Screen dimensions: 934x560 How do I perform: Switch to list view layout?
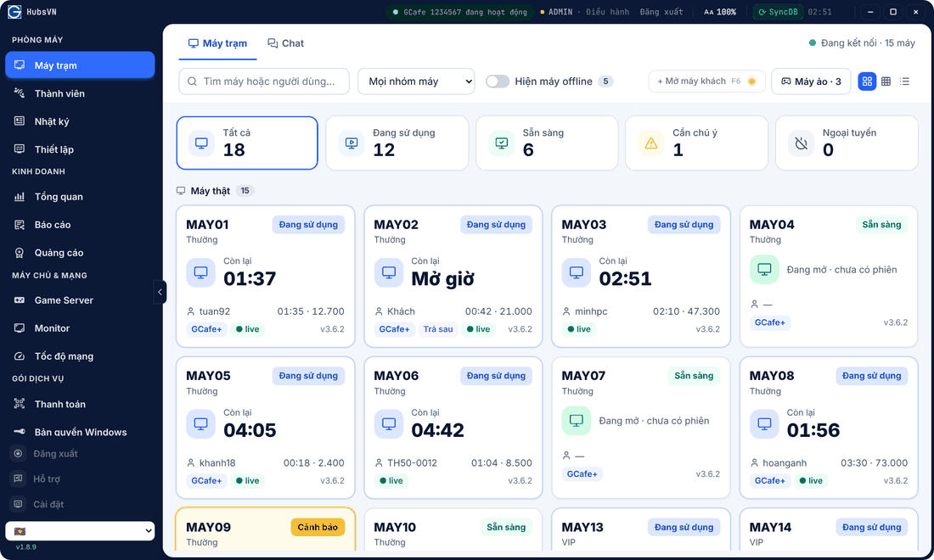[x=905, y=81]
